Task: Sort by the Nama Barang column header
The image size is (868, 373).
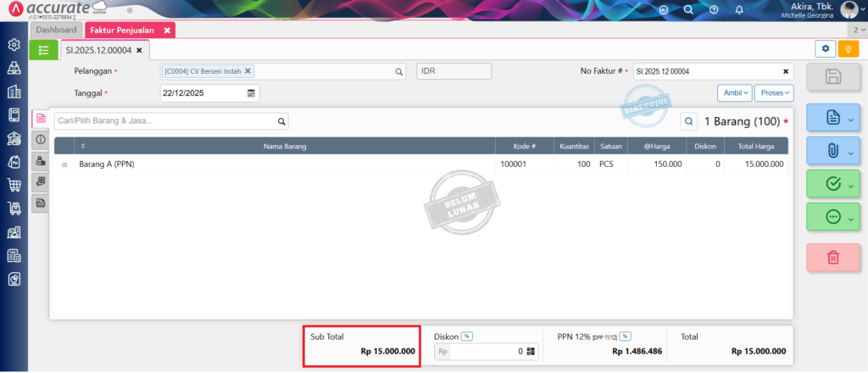Action: [x=284, y=146]
